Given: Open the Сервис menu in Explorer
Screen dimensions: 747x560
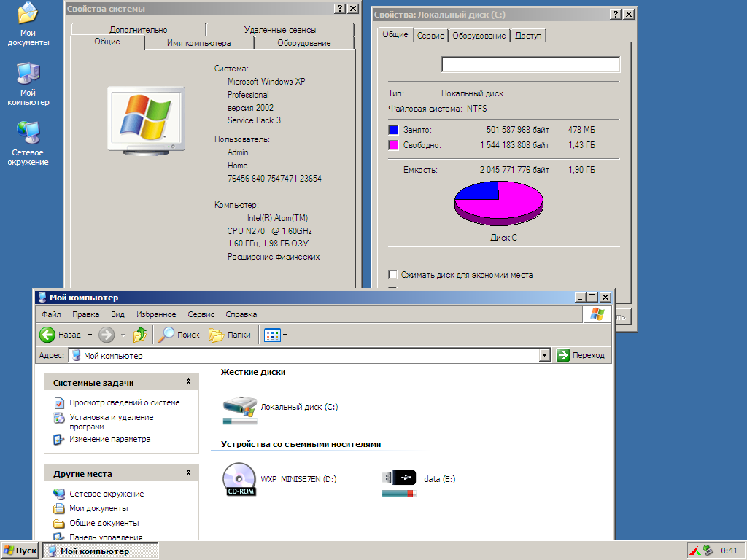Looking at the screenshot, I should tap(201, 314).
